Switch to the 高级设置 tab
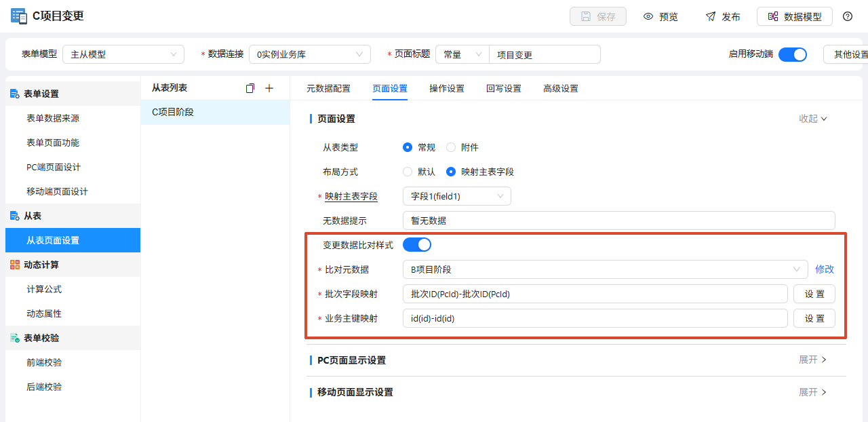This screenshot has height=422, width=868. (x=561, y=88)
